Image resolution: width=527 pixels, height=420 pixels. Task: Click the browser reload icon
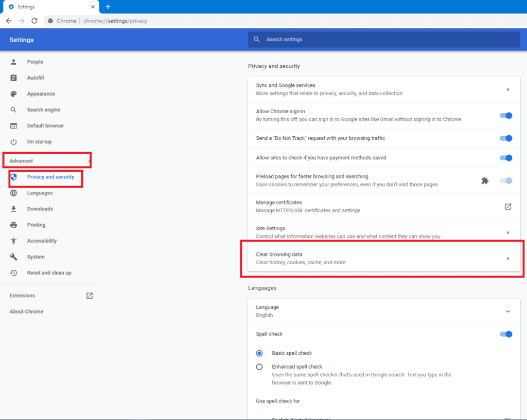pyautogui.click(x=34, y=21)
